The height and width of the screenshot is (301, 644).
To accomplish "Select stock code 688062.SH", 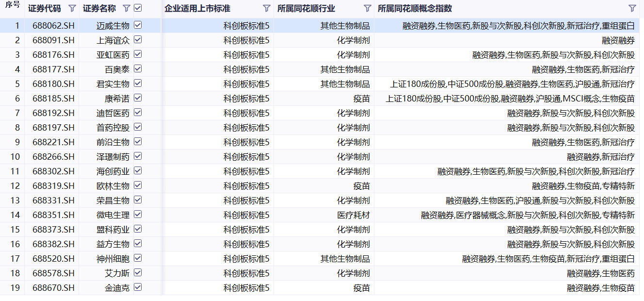I will pos(54,26).
